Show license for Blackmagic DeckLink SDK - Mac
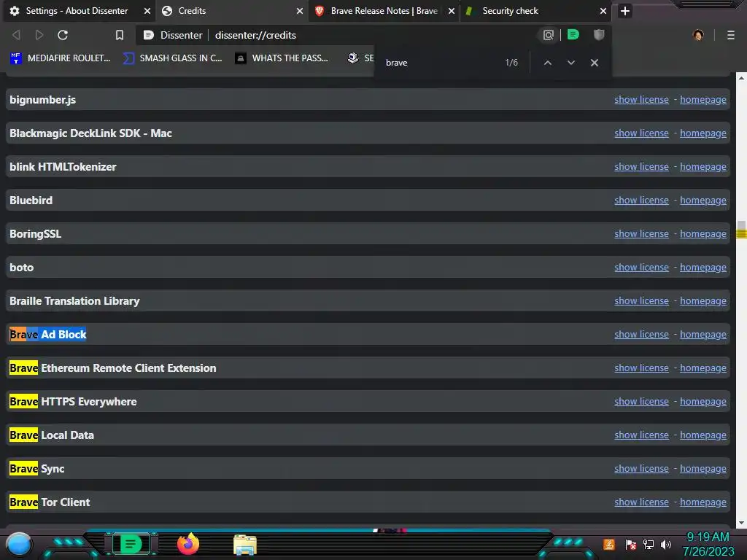Screen dimensions: 747x560 click(x=641, y=133)
